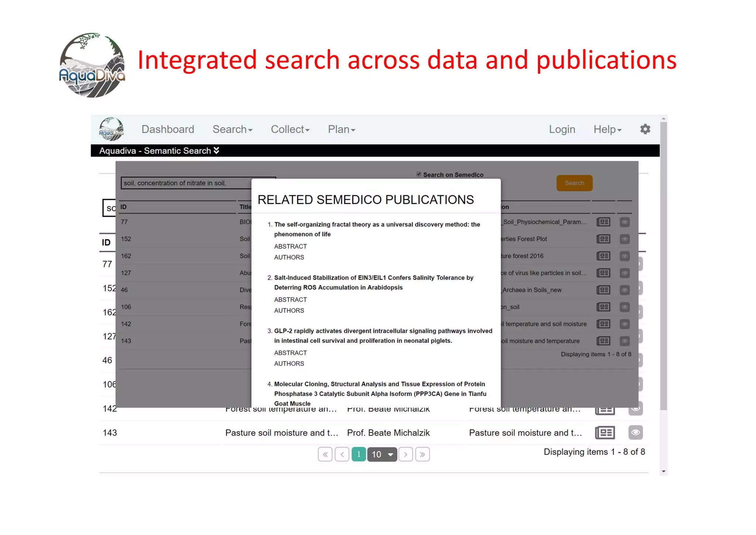Go to last page of results
756x535 pixels.
(422, 454)
